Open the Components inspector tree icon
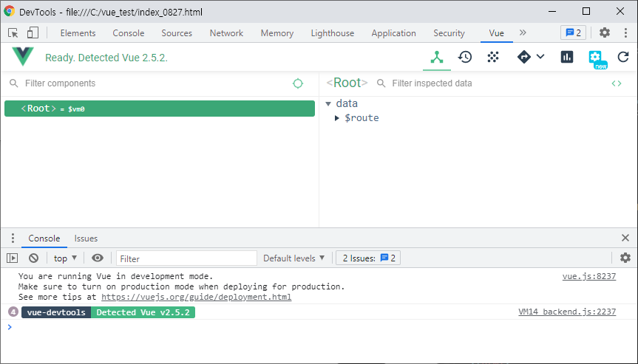638x364 pixels. pyautogui.click(x=437, y=57)
